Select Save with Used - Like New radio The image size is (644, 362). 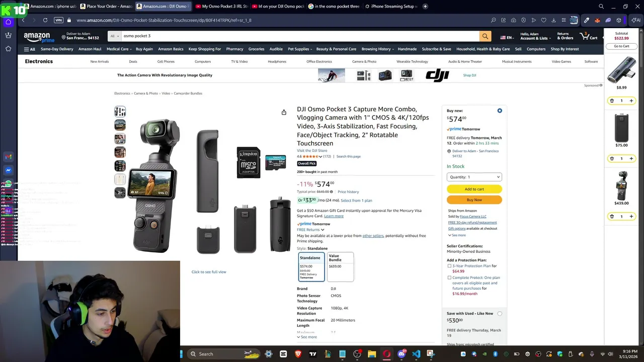click(500, 313)
